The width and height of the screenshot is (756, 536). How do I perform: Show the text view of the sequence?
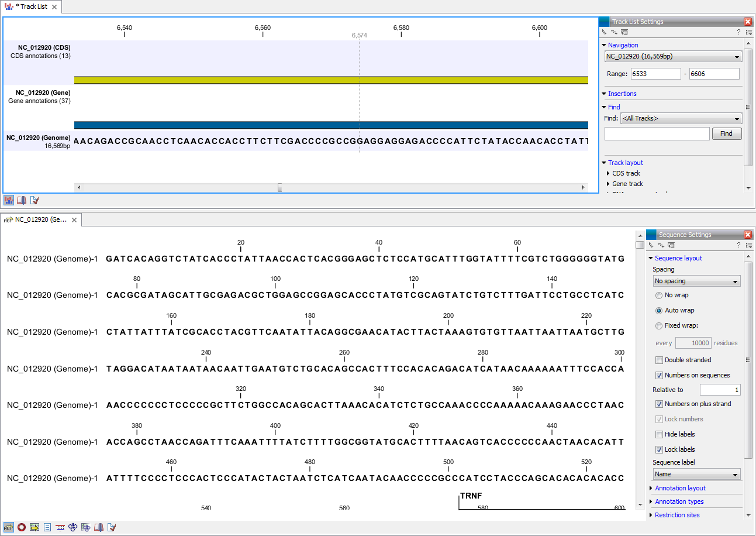coord(47,527)
